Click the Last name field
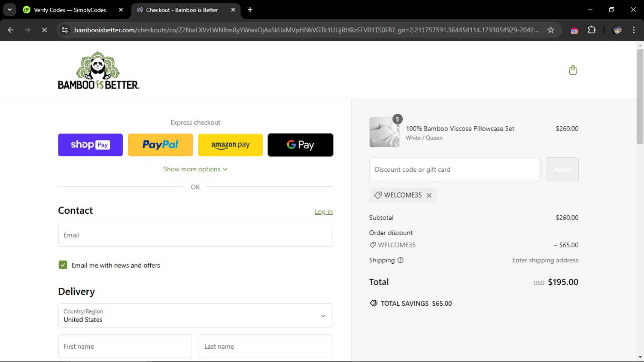Screen dimensions: 644x362 pos(266,346)
